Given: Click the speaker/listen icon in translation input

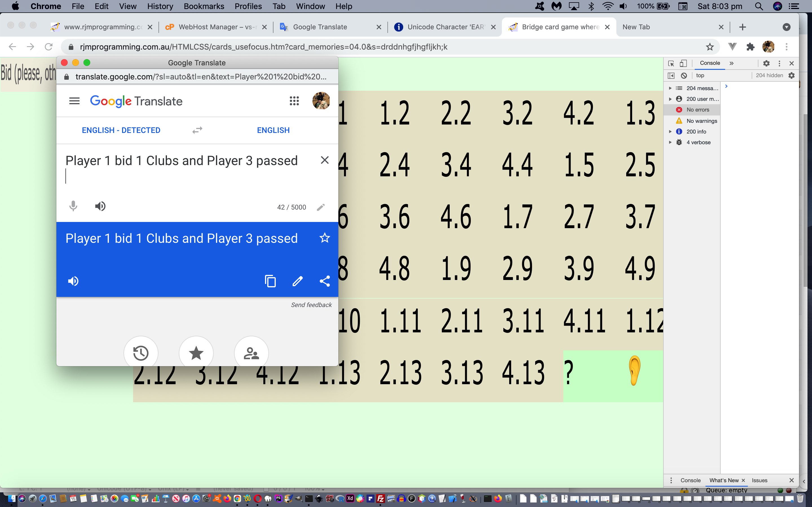Looking at the screenshot, I should coord(100,206).
